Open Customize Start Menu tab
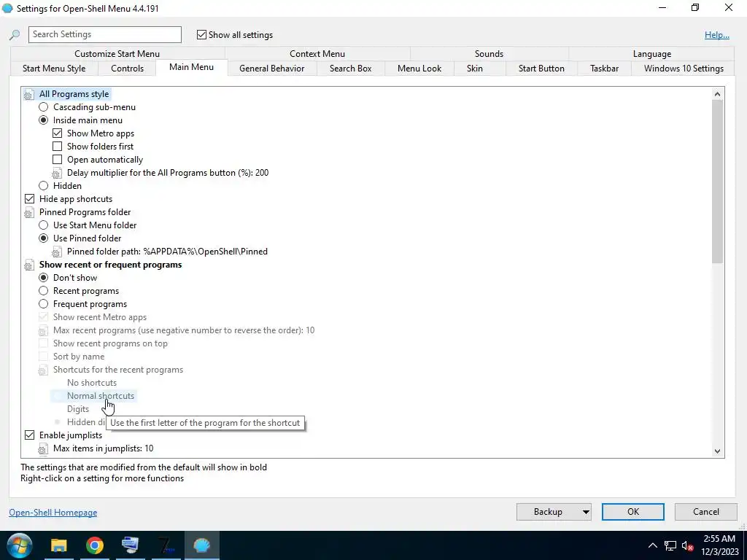 click(117, 54)
